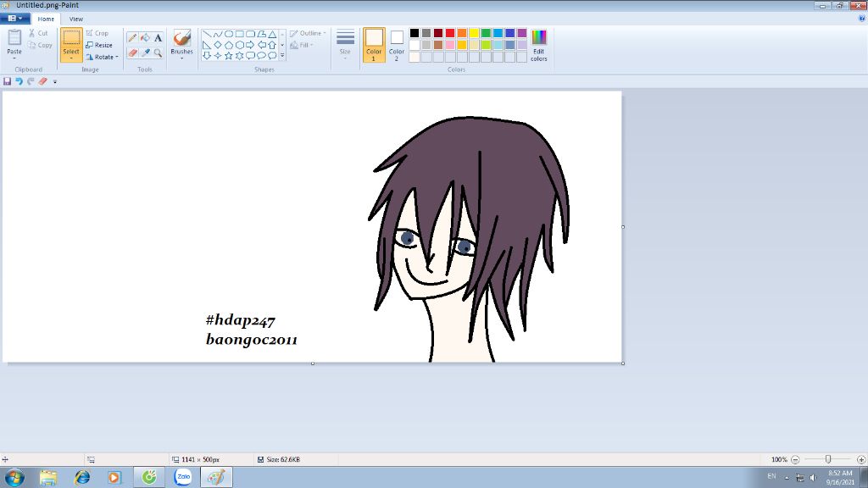Activate Color 2 background selector
The width and height of the screenshot is (868, 488).
point(397,45)
